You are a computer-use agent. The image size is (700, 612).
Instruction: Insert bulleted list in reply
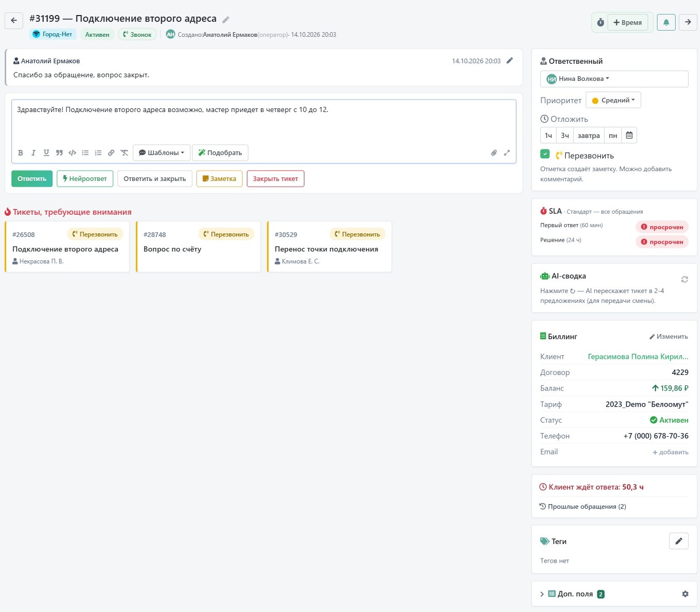point(85,153)
